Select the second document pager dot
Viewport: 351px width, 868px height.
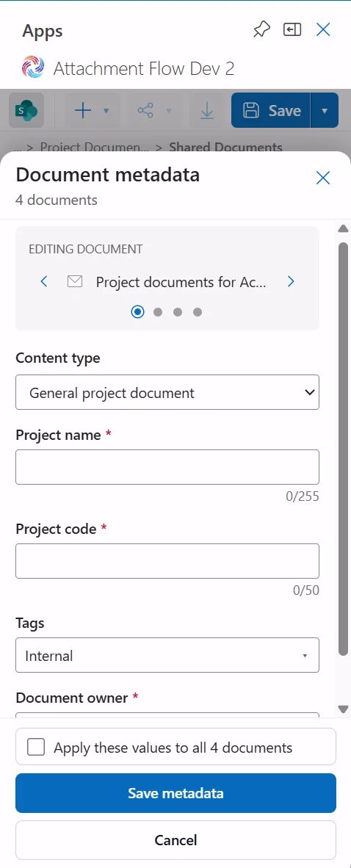(158, 312)
